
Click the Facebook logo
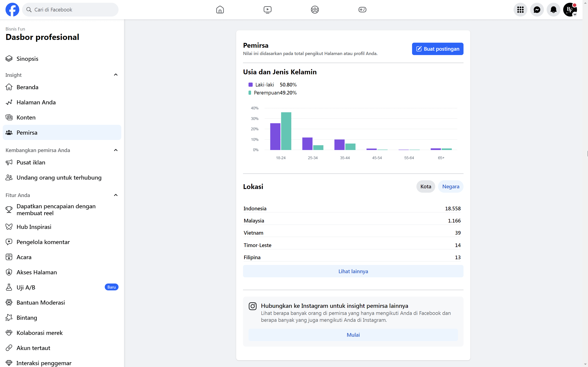(12, 9)
